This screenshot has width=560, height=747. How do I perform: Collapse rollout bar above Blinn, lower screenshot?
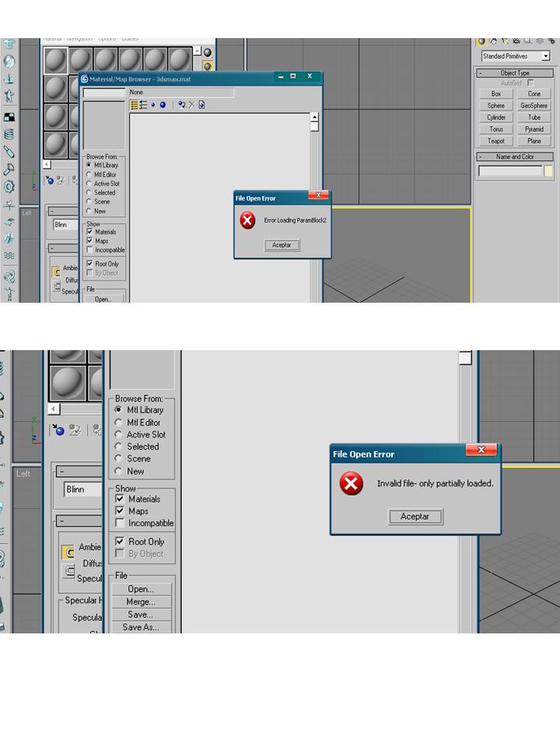79,472
